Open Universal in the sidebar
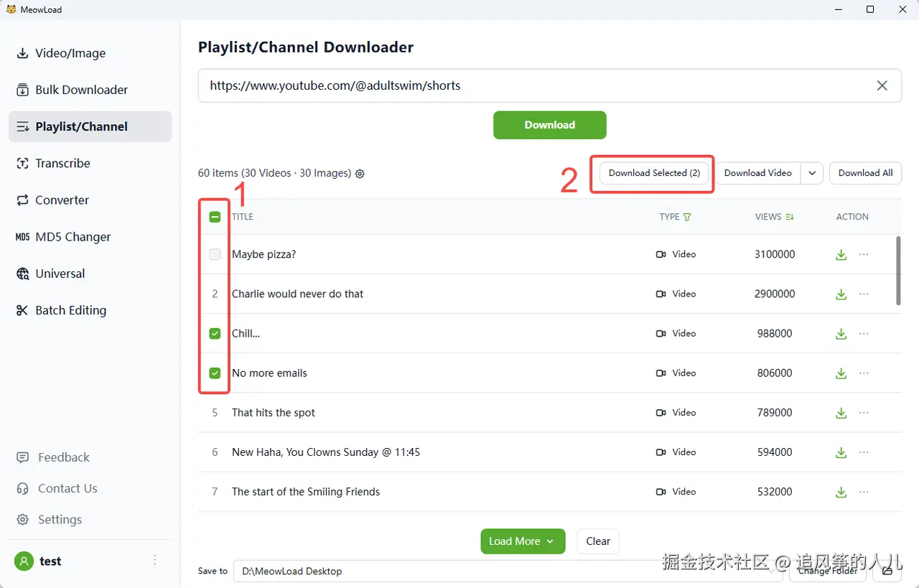The width and height of the screenshot is (919, 588). click(x=90, y=274)
